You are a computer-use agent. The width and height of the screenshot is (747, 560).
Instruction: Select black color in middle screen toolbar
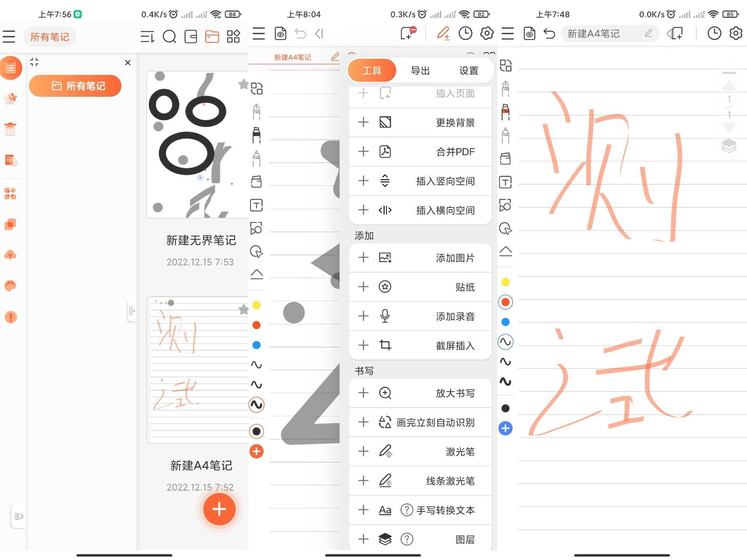[x=256, y=431]
